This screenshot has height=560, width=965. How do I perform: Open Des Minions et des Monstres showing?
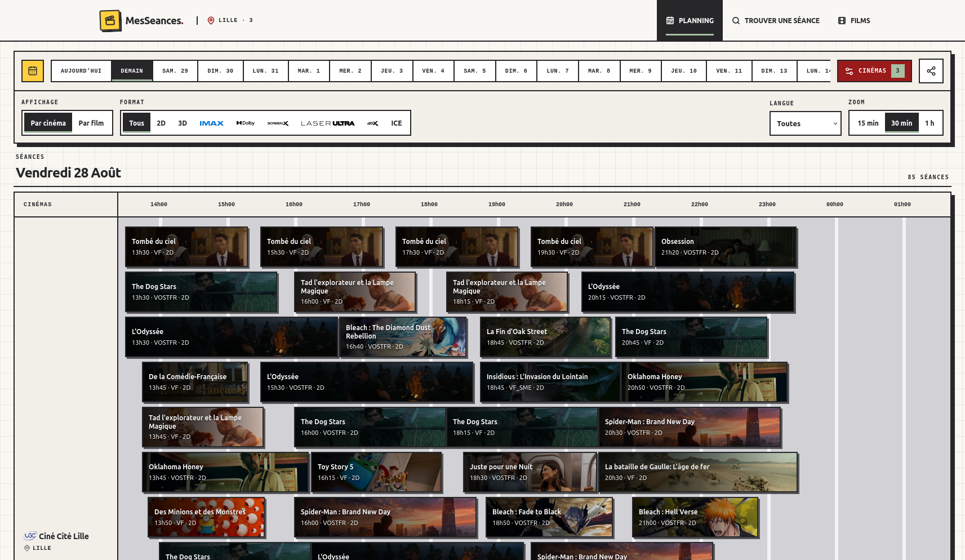[206, 517]
